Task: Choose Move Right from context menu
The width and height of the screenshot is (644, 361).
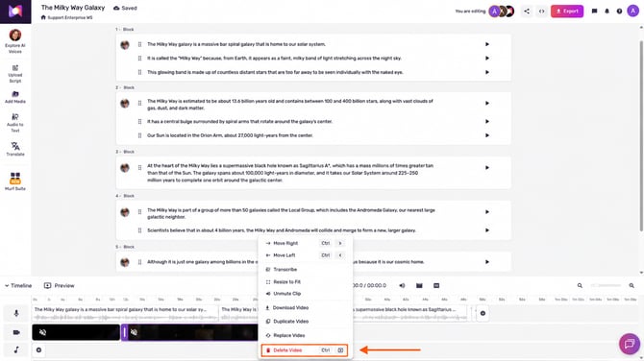Action: 305,243
